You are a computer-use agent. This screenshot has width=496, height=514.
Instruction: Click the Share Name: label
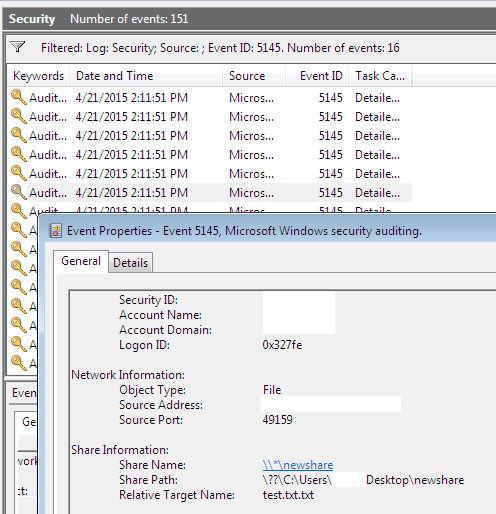152,465
